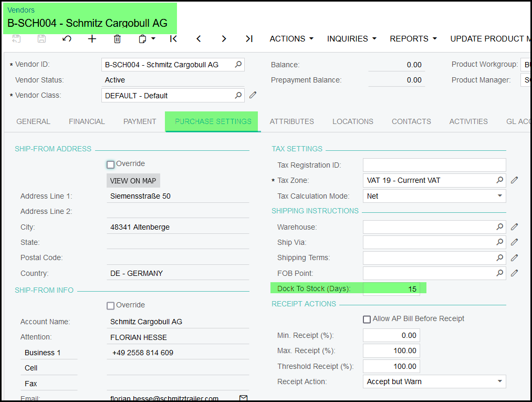Navigate to the next vendor record
The height and width of the screenshot is (402, 532).
[224, 39]
